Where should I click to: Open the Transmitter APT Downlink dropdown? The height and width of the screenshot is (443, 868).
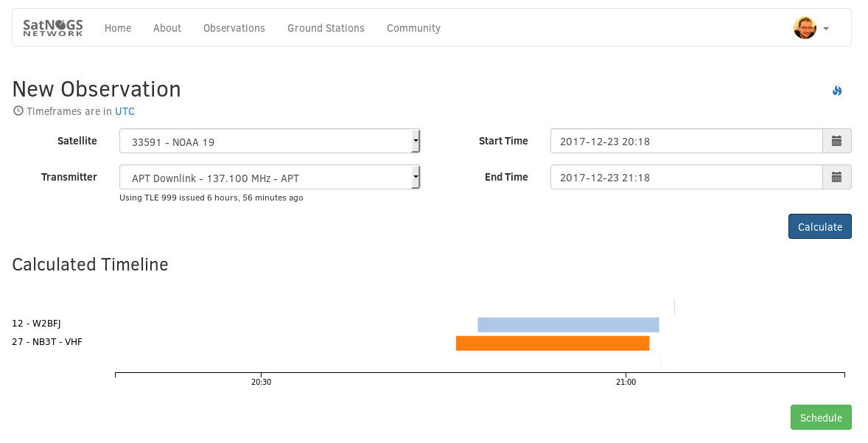270,177
